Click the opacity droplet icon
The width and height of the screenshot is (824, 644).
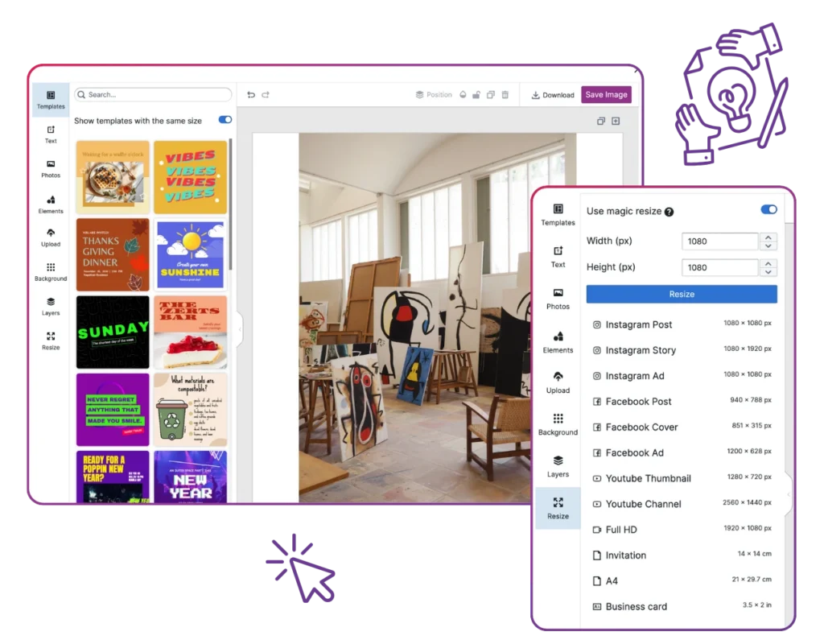463,95
